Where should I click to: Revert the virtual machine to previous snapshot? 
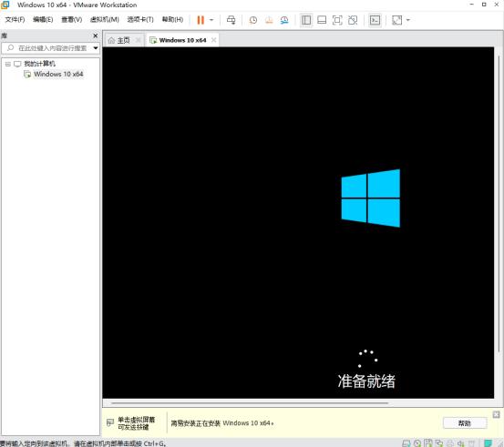(x=269, y=20)
